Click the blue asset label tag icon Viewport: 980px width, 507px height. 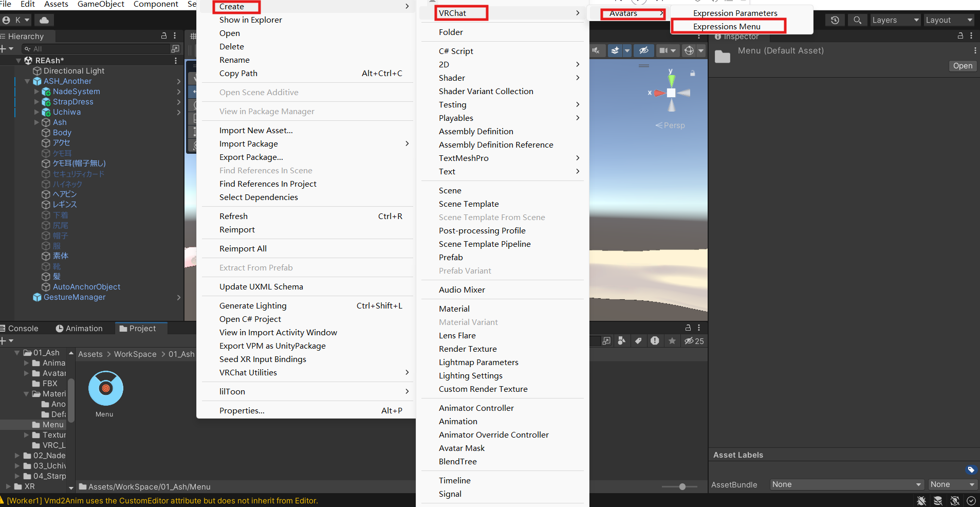[x=971, y=469]
